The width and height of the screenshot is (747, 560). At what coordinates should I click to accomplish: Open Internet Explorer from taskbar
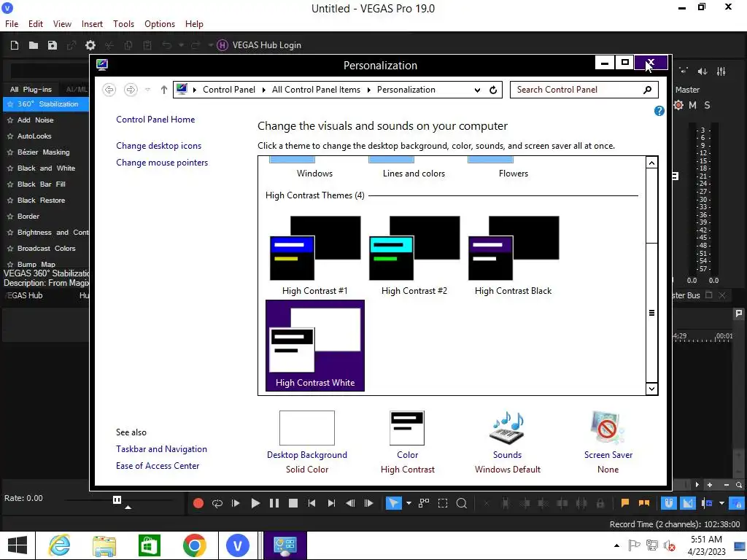(x=60, y=545)
